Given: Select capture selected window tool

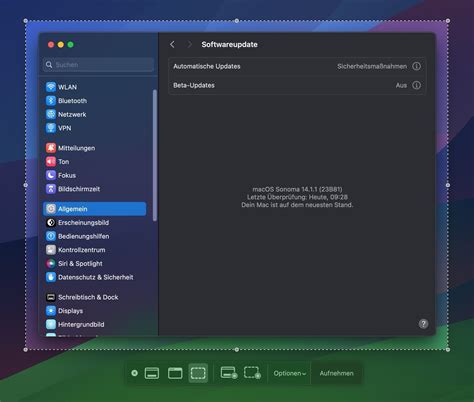Looking at the screenshot, I should 175,373.
